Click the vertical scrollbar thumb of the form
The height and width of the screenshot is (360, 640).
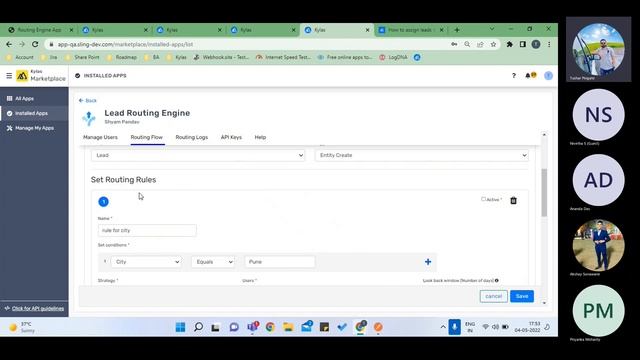tap(544, 192)
